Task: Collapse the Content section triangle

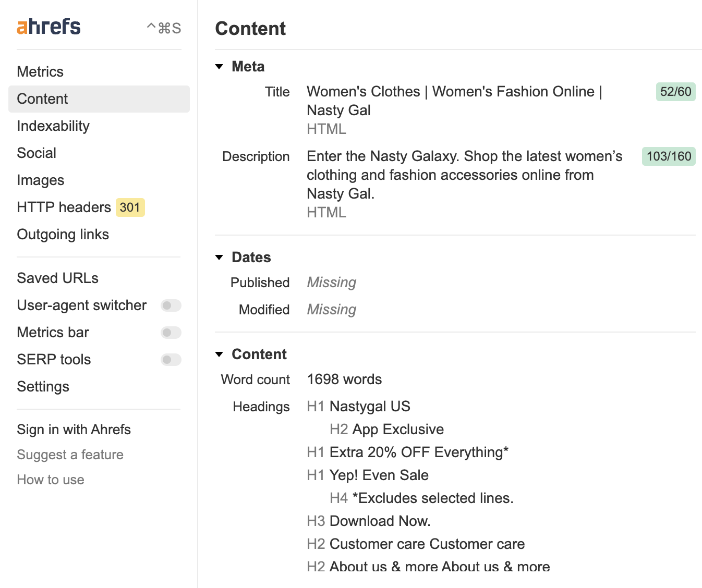Action: [220, 354]
